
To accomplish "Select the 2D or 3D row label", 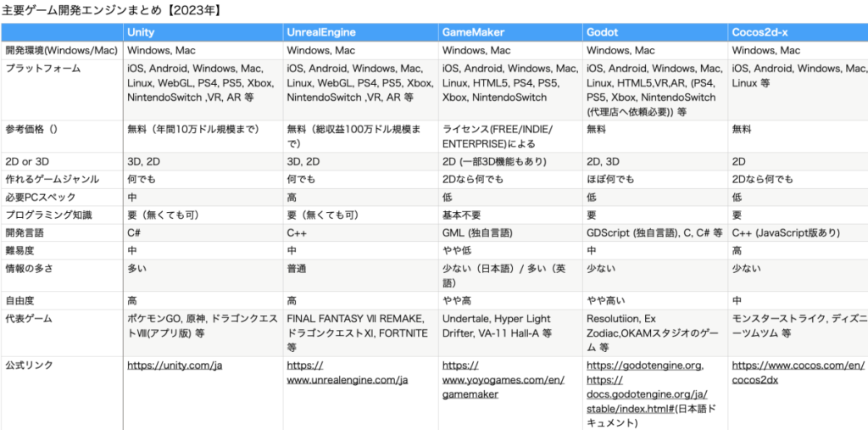I will coord(61,162).
